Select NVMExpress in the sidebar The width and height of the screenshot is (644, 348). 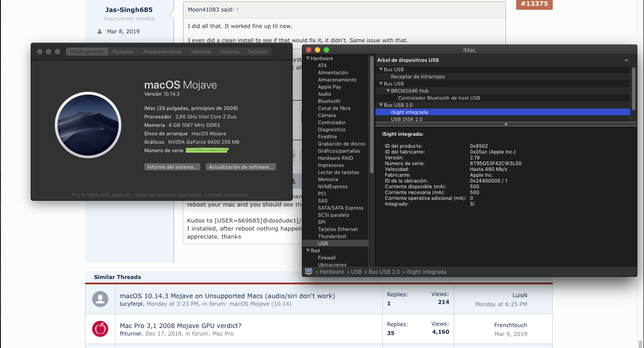pos(333,186)
